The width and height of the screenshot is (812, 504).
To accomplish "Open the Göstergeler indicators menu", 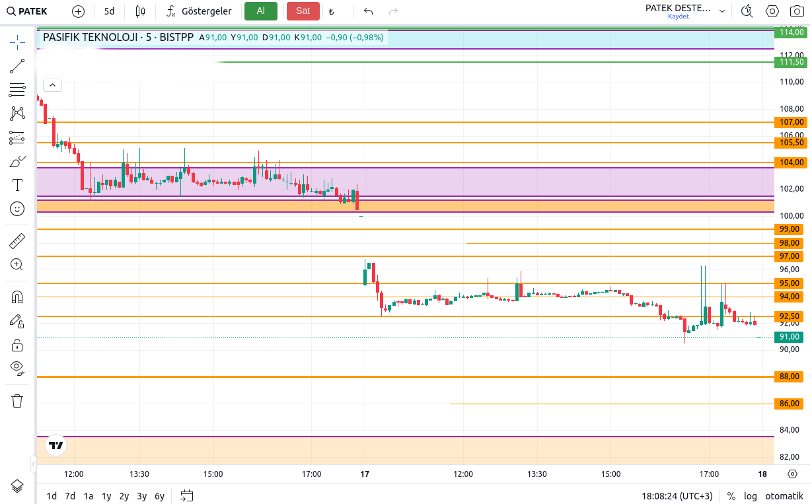I will pyautogui.click(x=199, y=11).
